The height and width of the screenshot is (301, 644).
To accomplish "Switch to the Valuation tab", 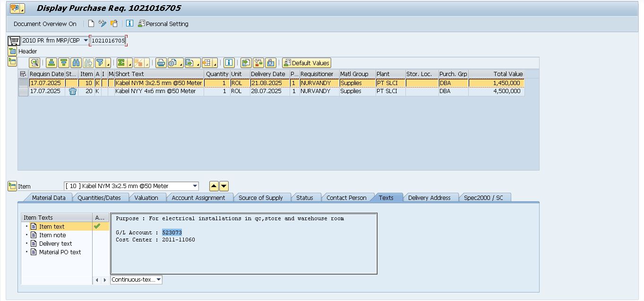I will (x=146, y=198).
